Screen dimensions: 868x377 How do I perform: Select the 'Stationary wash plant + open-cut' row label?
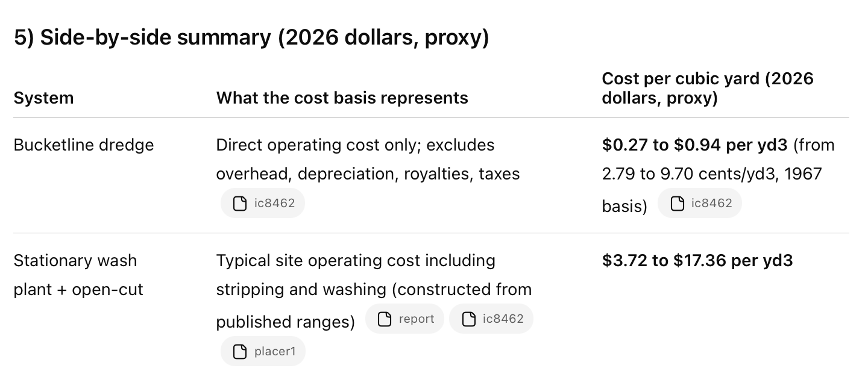click(x=78, y=275)
